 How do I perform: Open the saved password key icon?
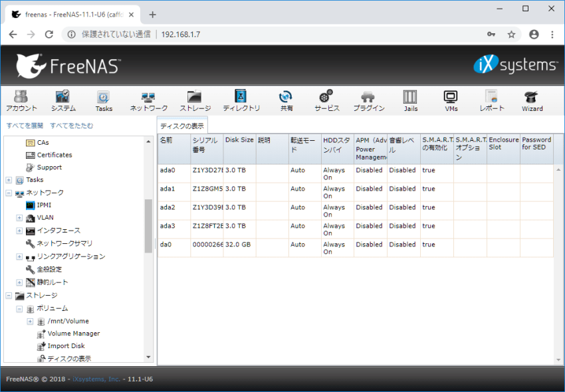coord(491,35)
